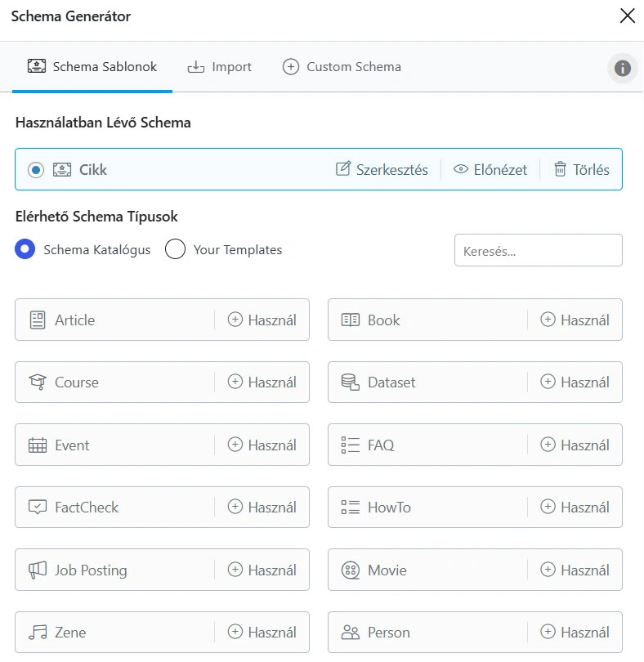
Task: Click the Job Posting megaphone icon
Action: (x=38, y=570)
